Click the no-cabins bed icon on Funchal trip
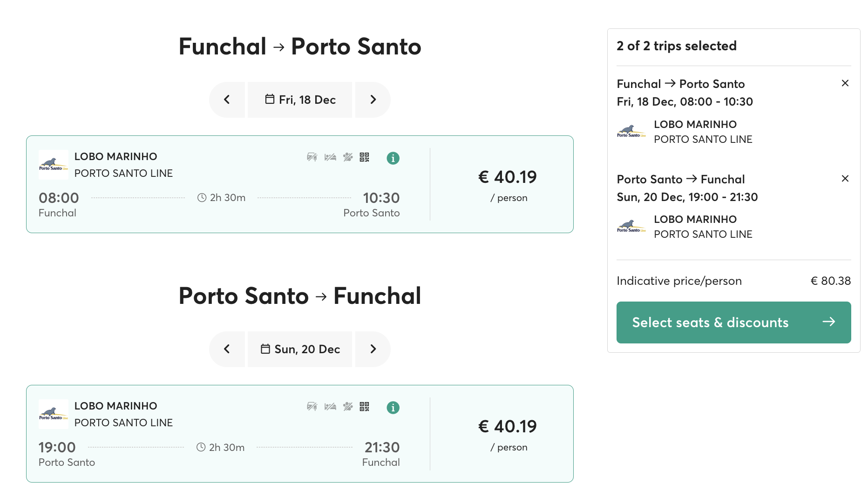The width and height of the screenshot is (868, 497). point(330,157)
